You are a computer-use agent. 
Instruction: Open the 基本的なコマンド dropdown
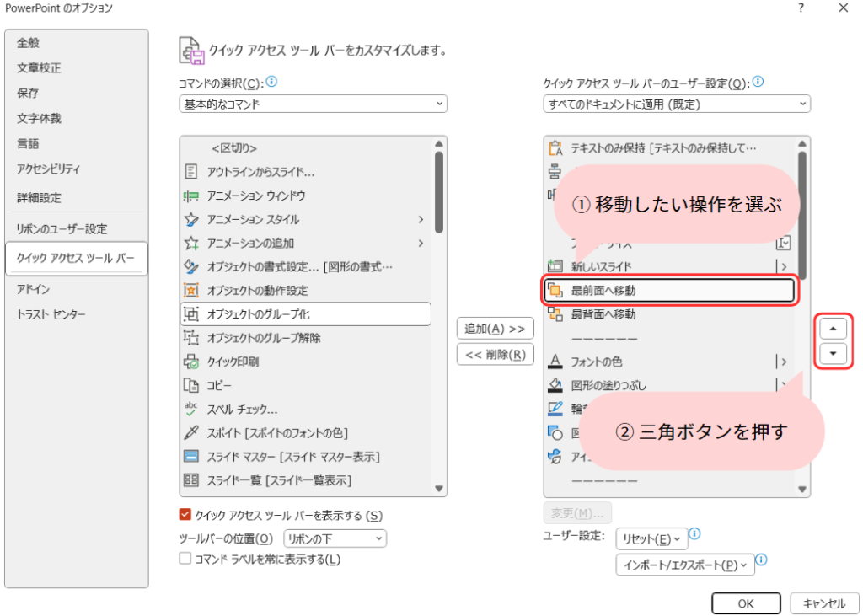coord(314,104)
